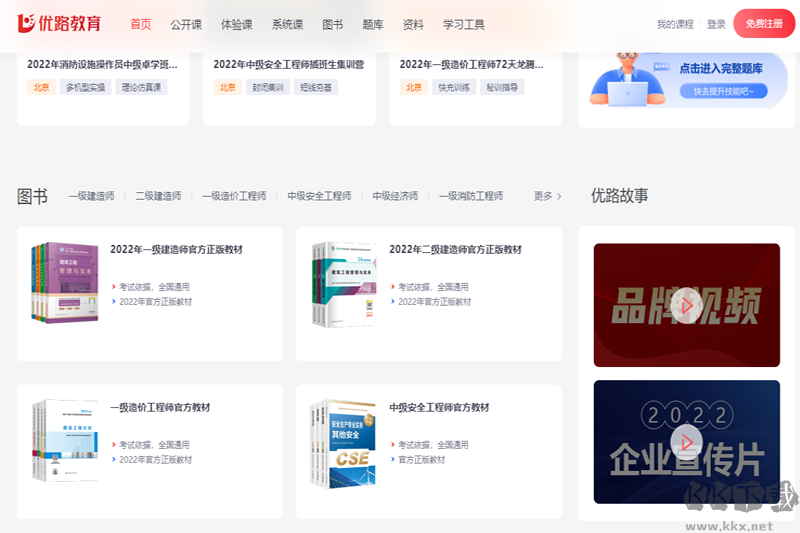Screen dimensions: 800x533
Task: Click the 图书 section heading
Action: (x=32, y=196)
